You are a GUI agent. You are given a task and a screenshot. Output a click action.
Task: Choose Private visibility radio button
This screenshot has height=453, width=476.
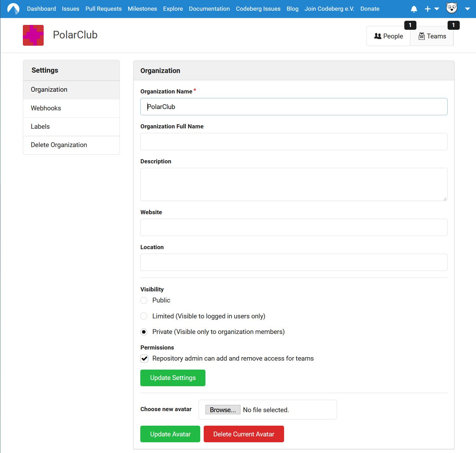click(x=144, y=332)
